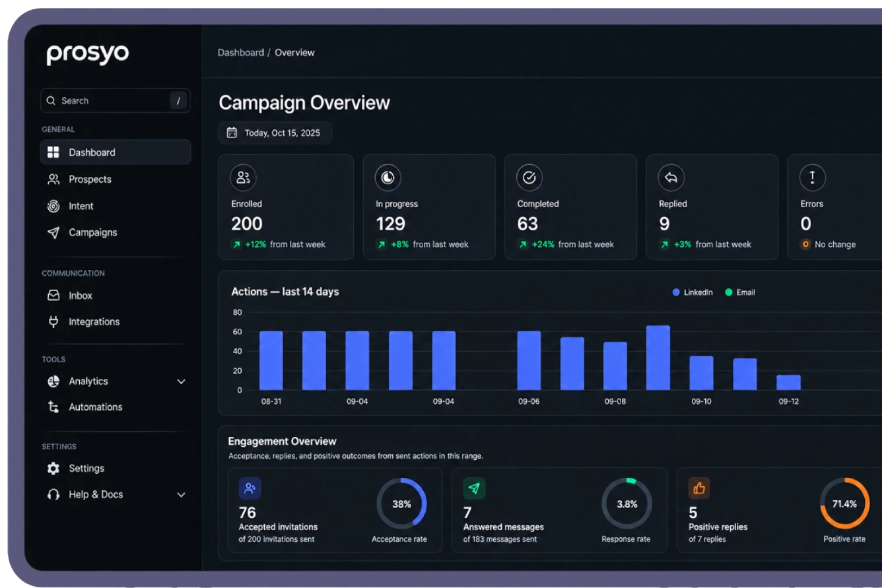Click the 09-10 bar in the chart
Image resolution: width=882 pixels, height=588 pixels.
[x=701, y=373]
